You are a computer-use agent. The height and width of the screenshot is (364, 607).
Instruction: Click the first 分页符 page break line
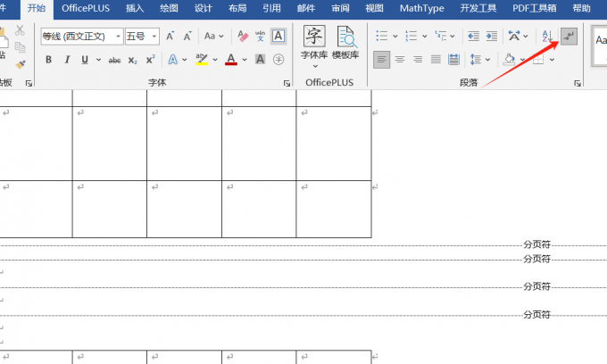[x=303, y=244]
